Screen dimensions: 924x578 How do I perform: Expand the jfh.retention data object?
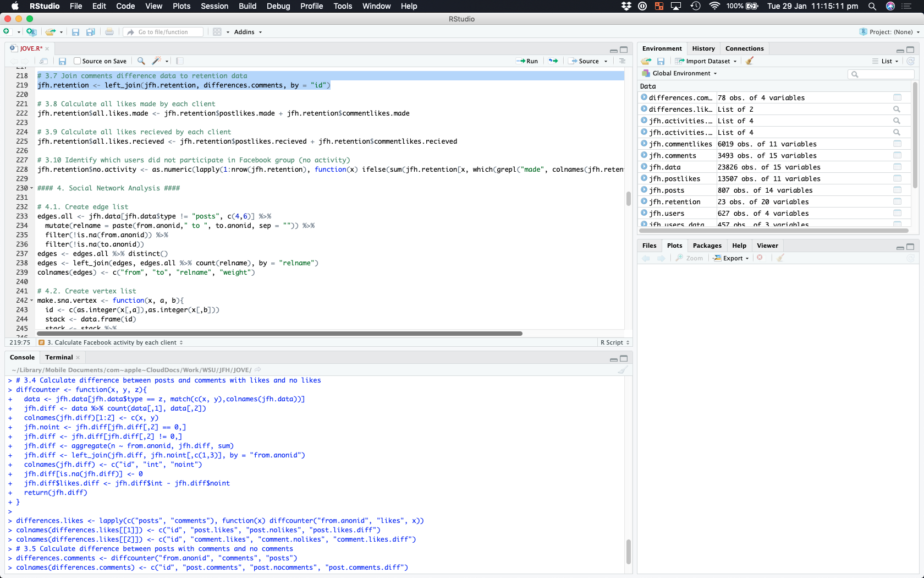click(643, 202)
